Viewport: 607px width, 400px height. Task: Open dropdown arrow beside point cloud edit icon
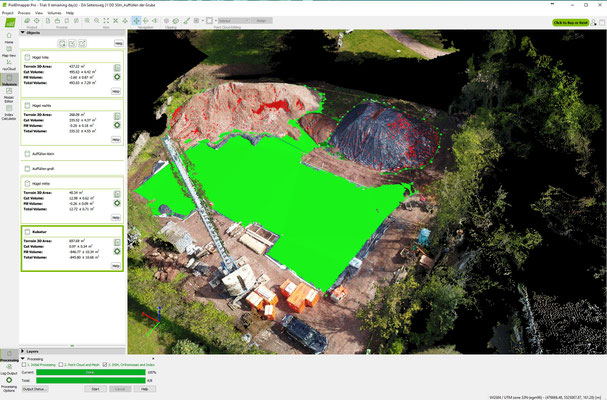pos(202,21)
